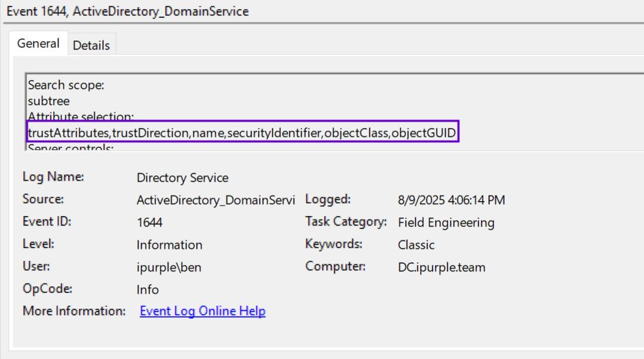Click the trustAttributes attribute list line
The height and width of the screenshot is (359, 644).
[242, 132]
